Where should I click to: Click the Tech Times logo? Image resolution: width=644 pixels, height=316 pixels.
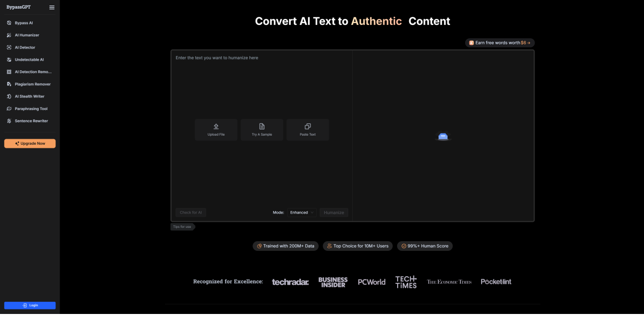406,282
